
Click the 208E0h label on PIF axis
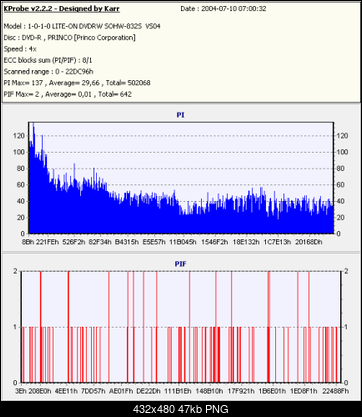(x=40, y=391)
